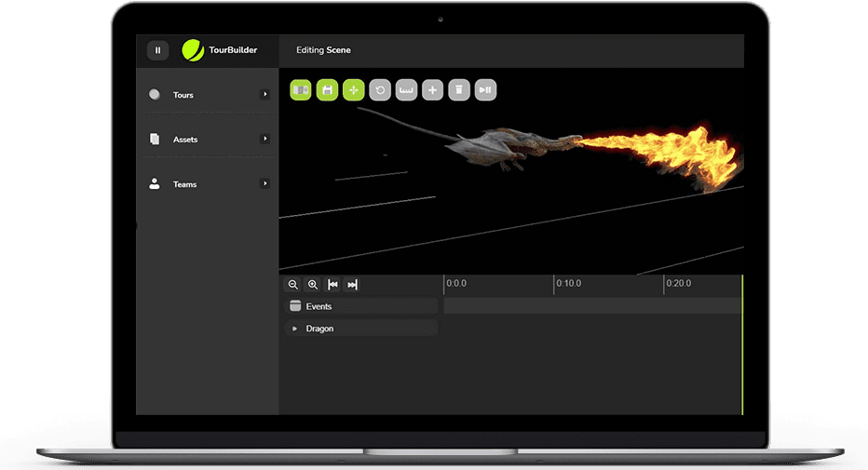
Task: Select the Dragon track label
Action: click(x=319, y=329)
